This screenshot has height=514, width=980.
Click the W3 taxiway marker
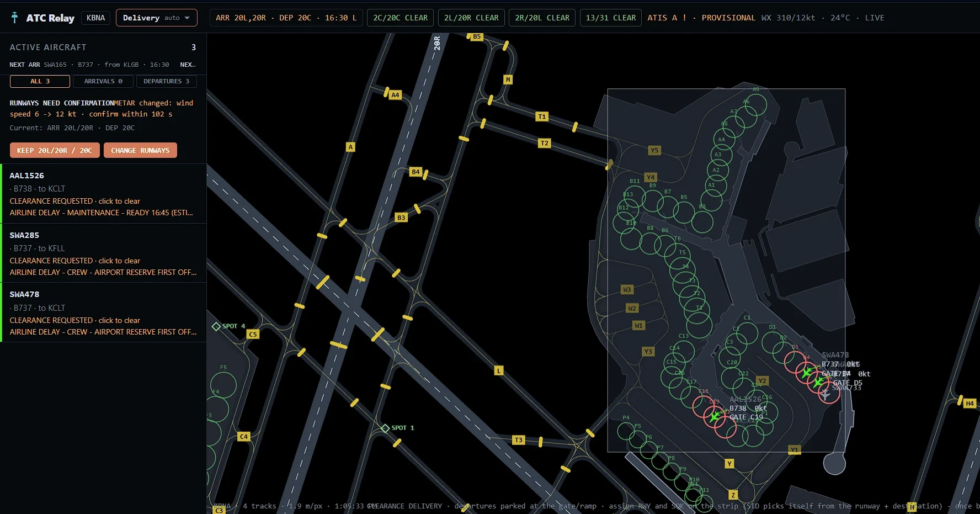tap(627, 289)
